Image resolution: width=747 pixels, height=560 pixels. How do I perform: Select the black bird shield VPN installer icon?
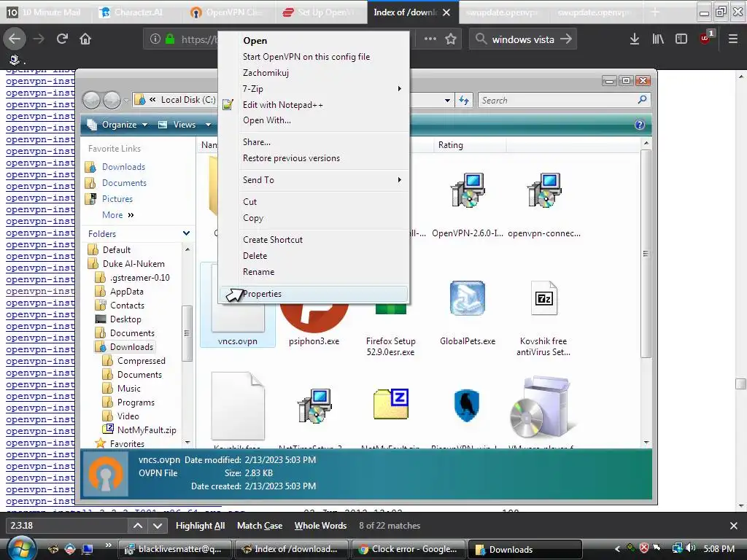point(467,405)
